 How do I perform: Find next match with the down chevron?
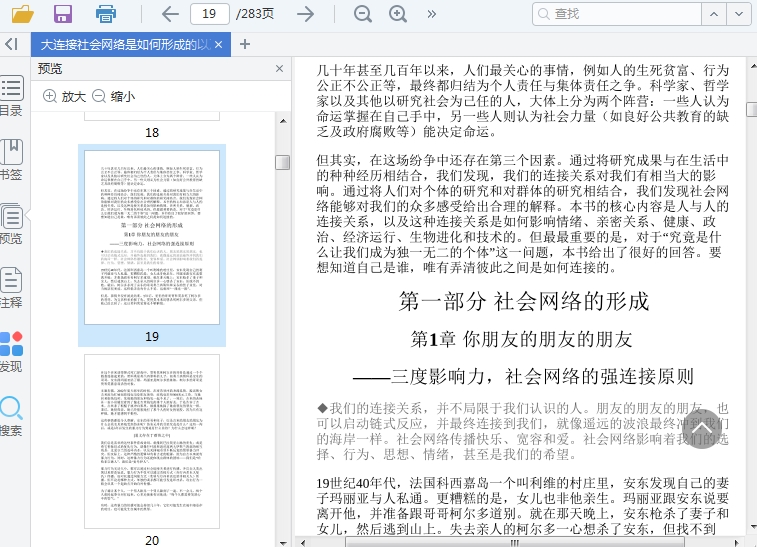pyautogui.click(x=739, y=14)
